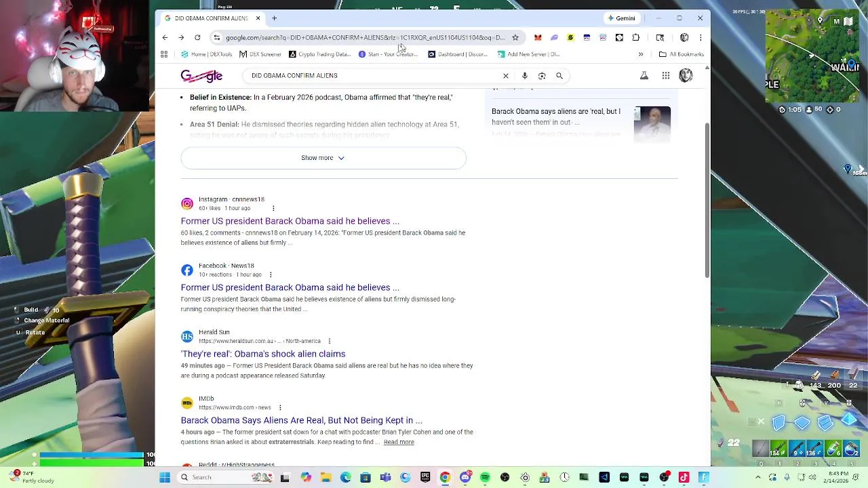Open the MetaMask fox extension
This screenshot has height=488, width=868.
pyautogui.click(x=538, y=37)
